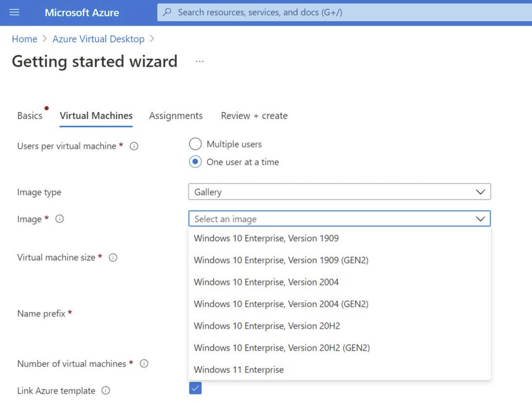Select One user at a time option
This screenshot has width=532, height=403.
[x=195, y=162]
